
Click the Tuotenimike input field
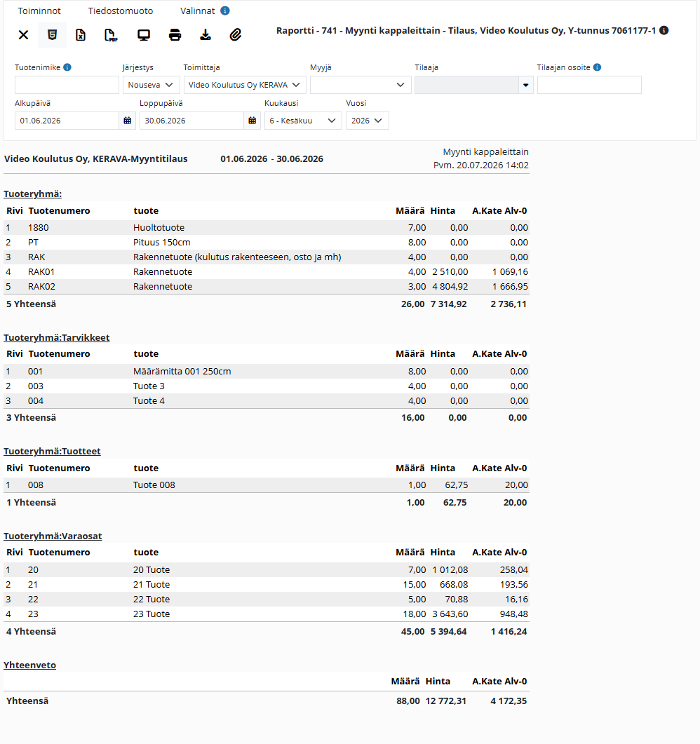[x=67, y=85]
